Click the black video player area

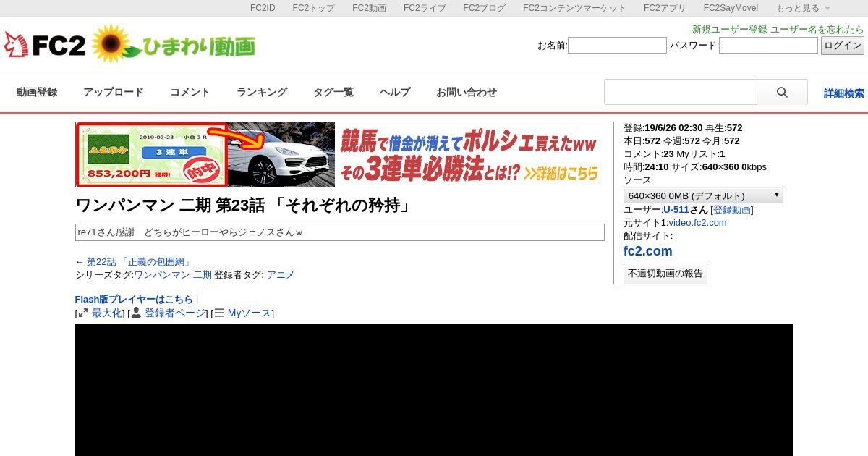click(x=434, y=389)
